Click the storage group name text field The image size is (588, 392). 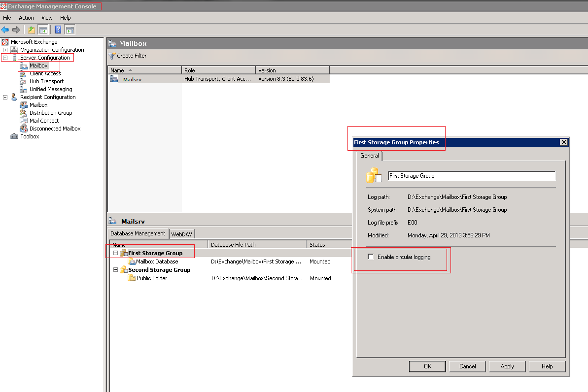point(471,176)
